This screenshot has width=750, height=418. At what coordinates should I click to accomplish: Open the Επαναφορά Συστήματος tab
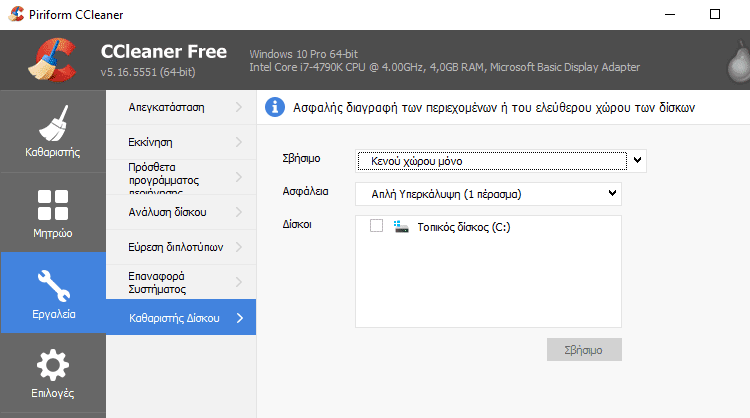[x=181, y=282]
